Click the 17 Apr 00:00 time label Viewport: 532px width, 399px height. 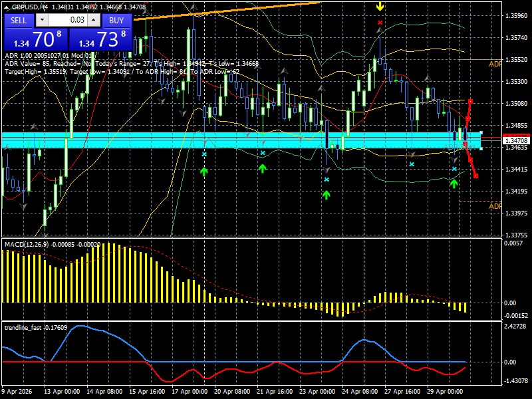click(190, 392)
